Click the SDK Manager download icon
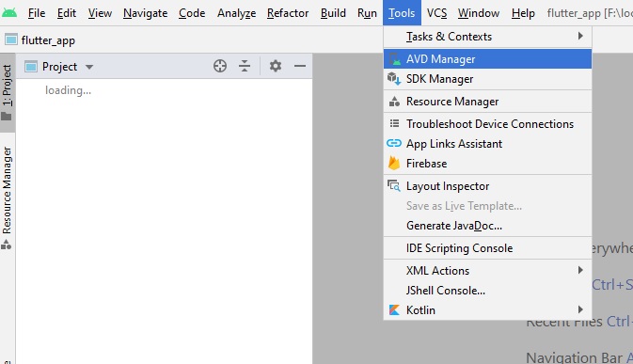Viewport: 633px width, 364px height. click(x=394, y=79)
